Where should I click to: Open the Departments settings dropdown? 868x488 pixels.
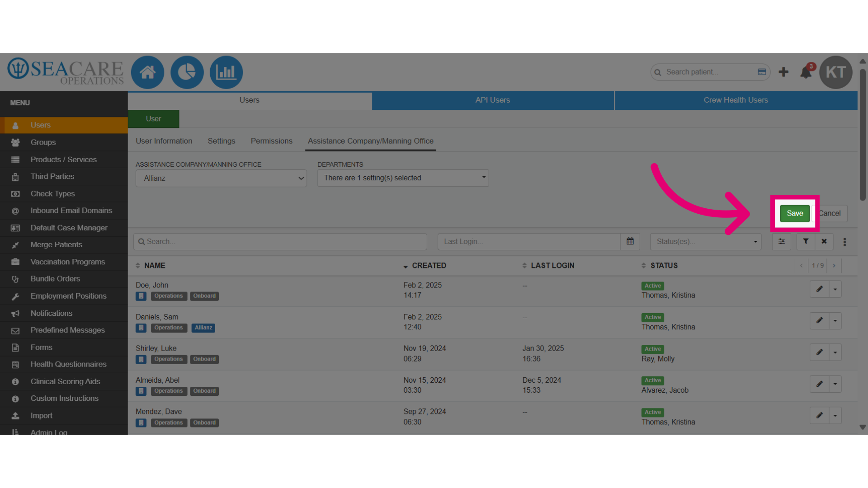point(403,178)
